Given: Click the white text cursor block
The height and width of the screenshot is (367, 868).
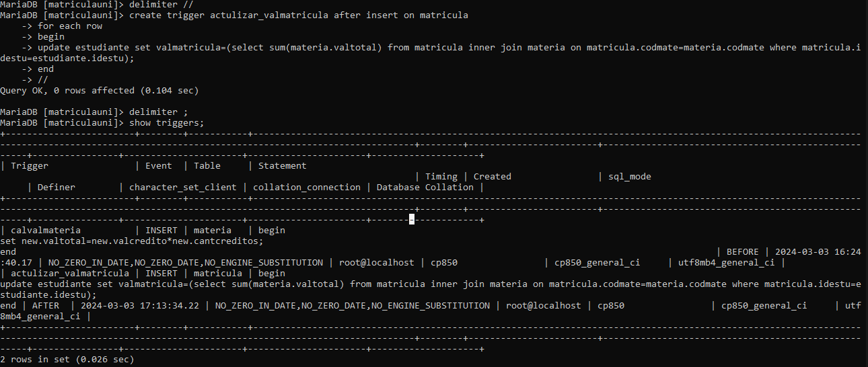Looking at the screenshot, I should 412,220.
